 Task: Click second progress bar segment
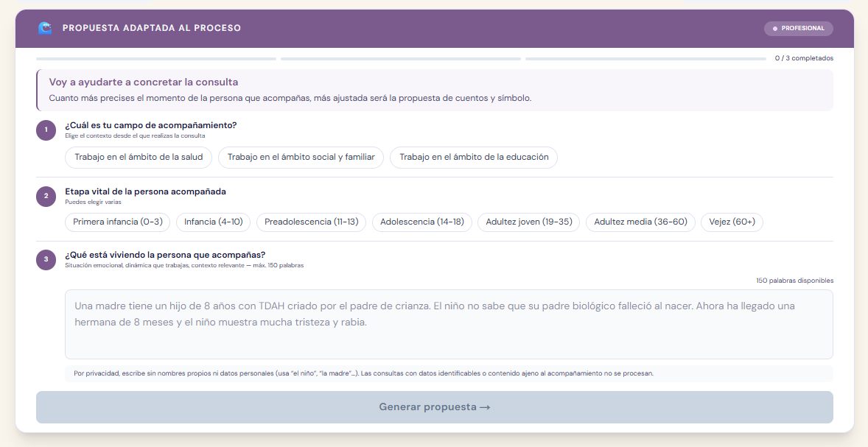coord(401,59)
